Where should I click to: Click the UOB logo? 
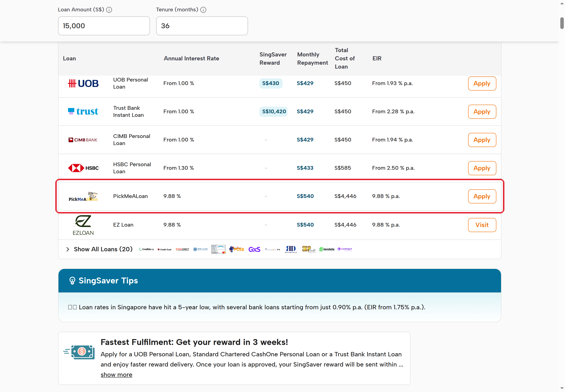tap(83, 83)
